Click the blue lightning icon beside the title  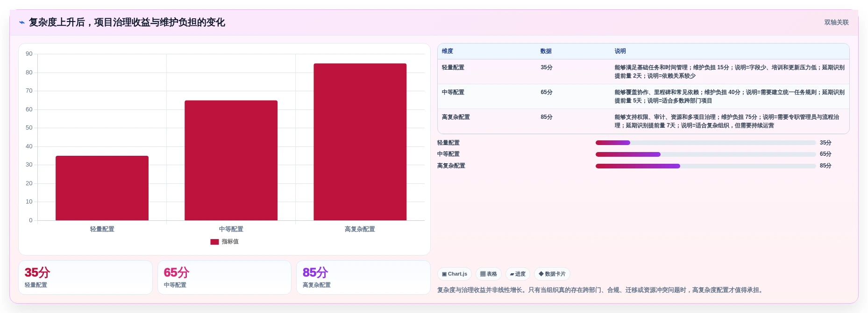pos(22,22)
